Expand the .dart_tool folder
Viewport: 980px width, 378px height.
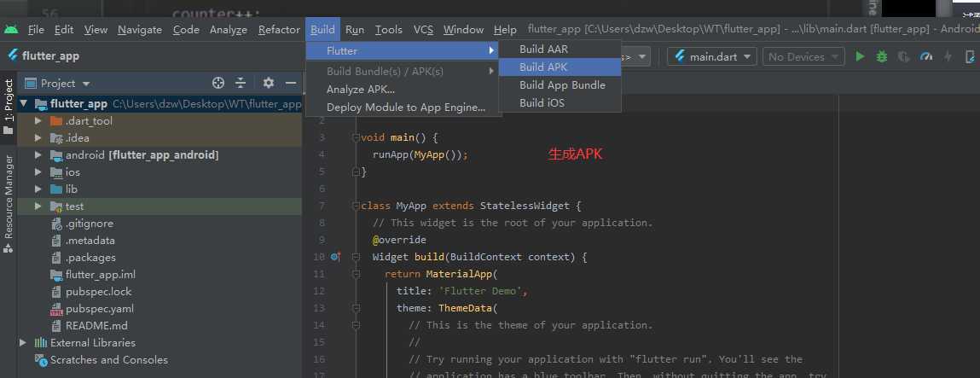pyautogui.click(x=38, y=121)
